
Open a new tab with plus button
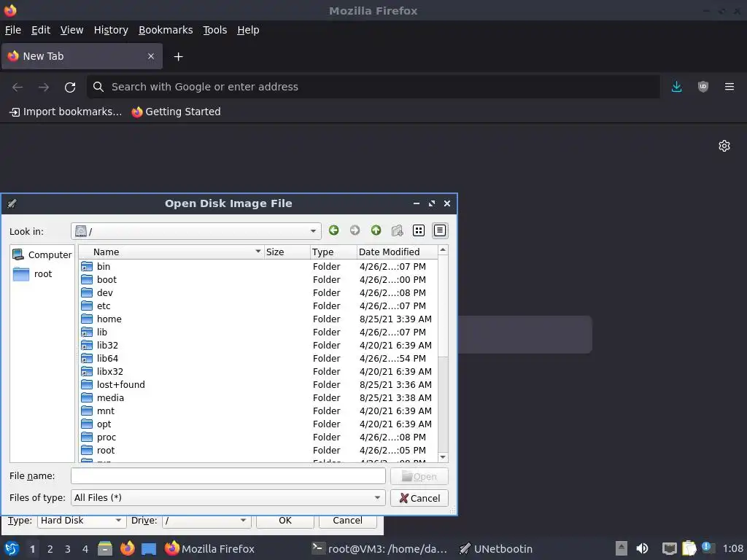(x=178, y=57)
